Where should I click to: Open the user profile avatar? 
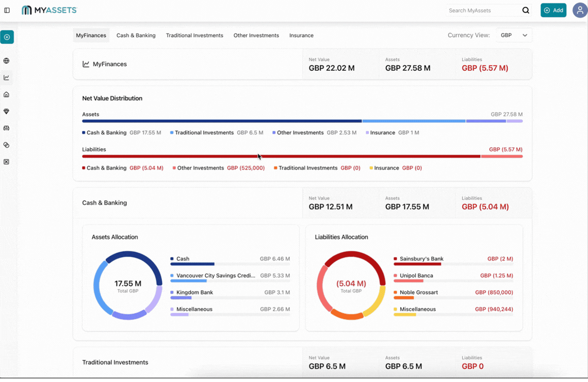(580, 10)
